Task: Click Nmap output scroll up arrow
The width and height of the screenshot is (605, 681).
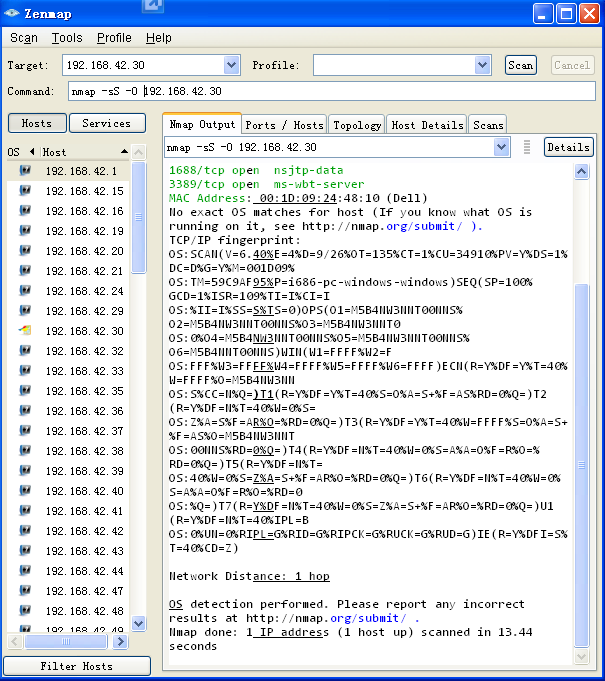Action: [582, 172]
